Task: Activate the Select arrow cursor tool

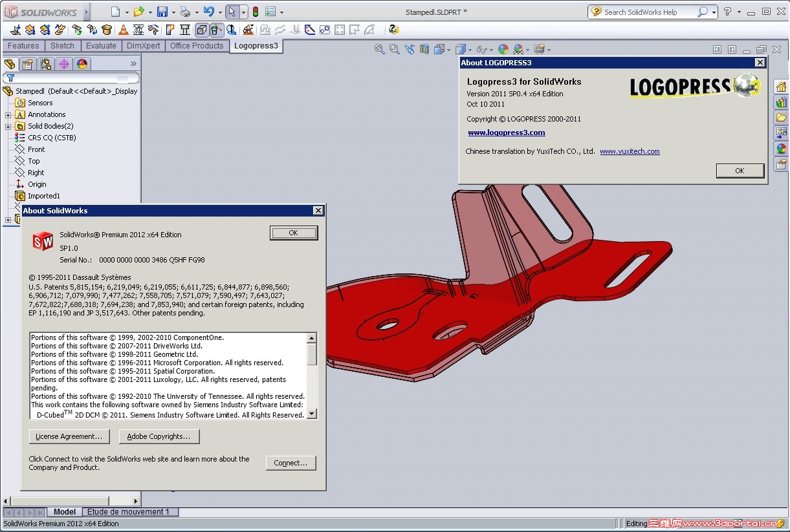Action: point(232,12)
